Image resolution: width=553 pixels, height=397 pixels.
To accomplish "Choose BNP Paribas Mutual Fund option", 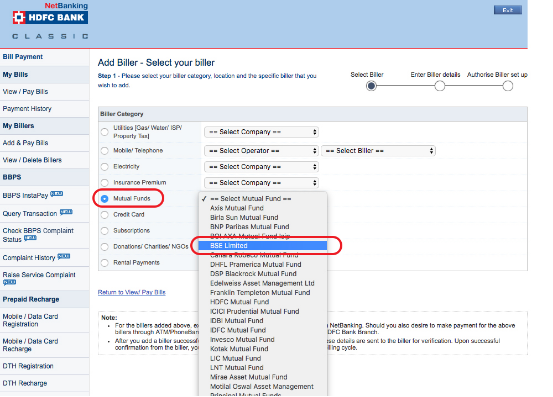I will click(x=263, y=227).
